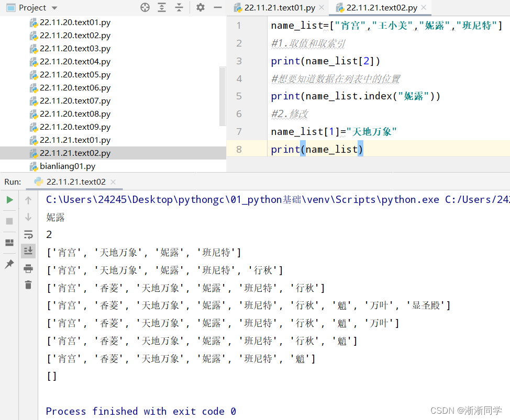Screen dimensions: 510x420
Task: Open 22.11.20.text09.py in project tree
Action: tap(75, 127)
